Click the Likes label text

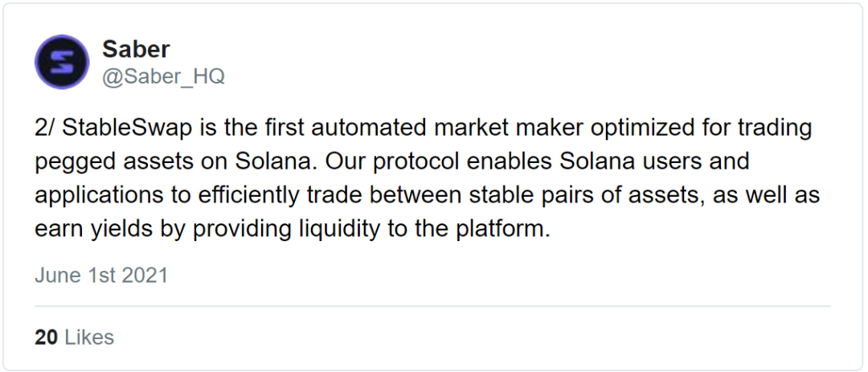pos(89,337)
